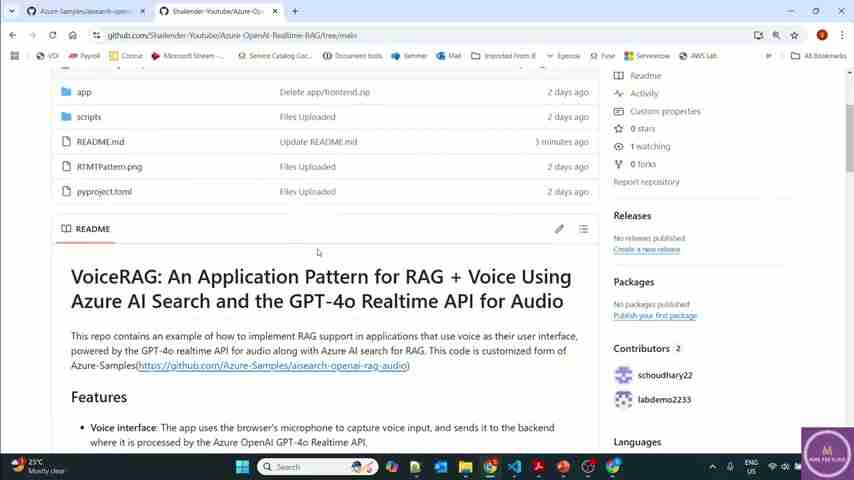The height and width of the screenshot is (480, 854).
Task: Switch to the Azure-Samples browser tab
Action: (x=86, y=11)
